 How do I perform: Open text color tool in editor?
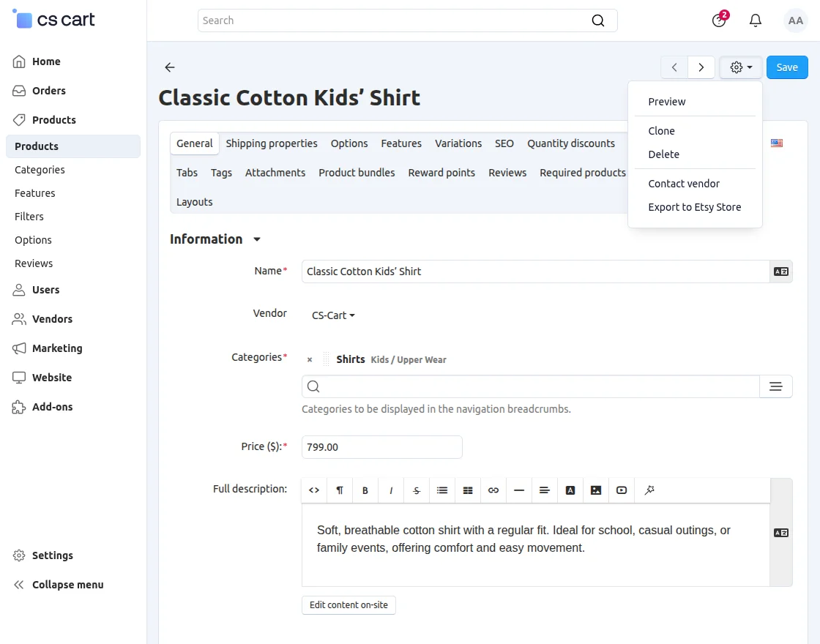pos(570,490)
